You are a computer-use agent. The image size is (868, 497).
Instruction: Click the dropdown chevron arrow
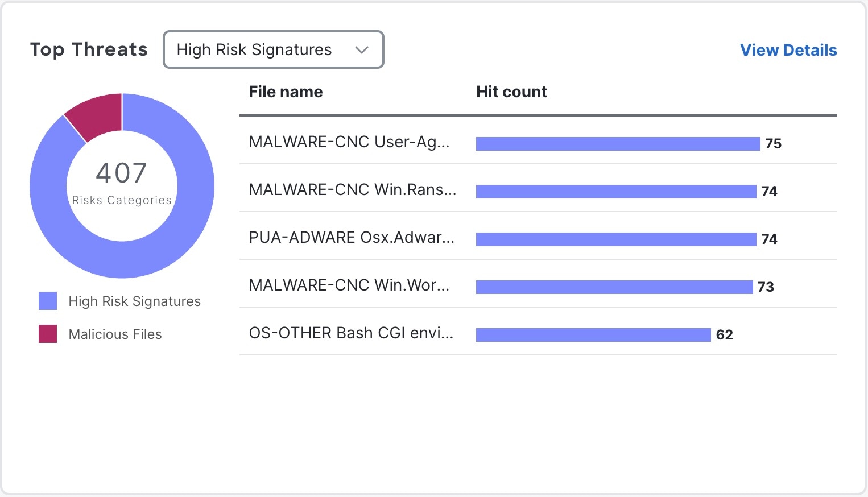point(361,50)
